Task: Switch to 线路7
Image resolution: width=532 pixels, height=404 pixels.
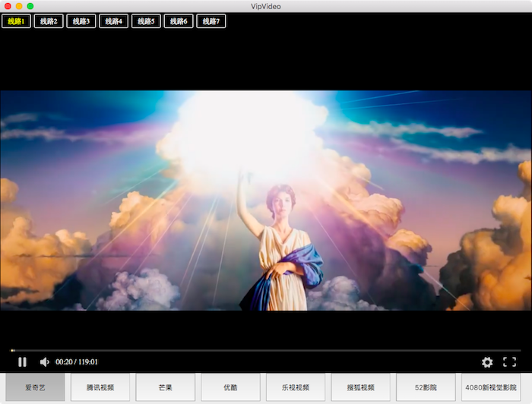Action: 211,21
